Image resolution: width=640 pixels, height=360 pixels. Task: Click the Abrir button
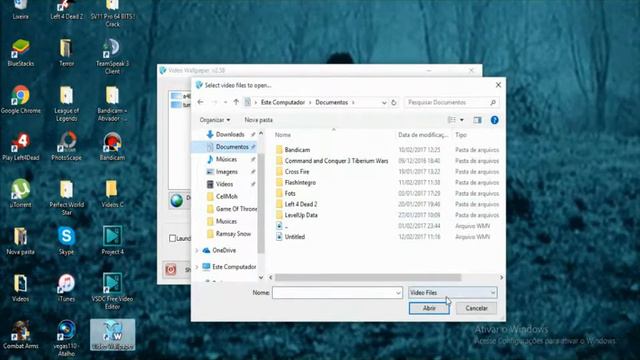pos(429,308)
